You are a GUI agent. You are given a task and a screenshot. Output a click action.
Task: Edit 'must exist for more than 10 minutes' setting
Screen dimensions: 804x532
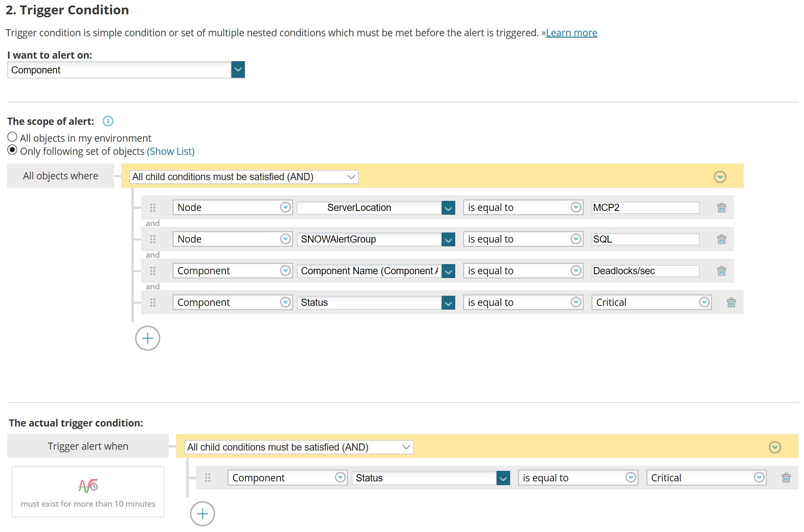click(88, 492)
